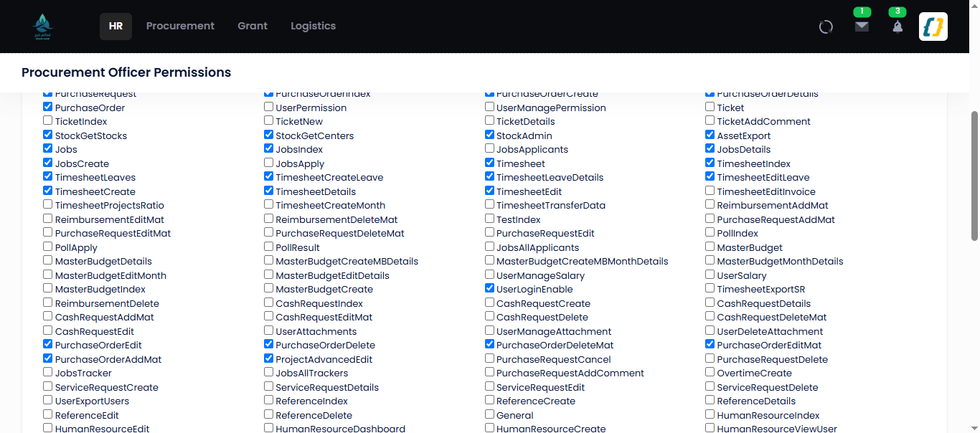Uncheck the TimesheetEditLeave checkbox
The image size is (980, 433).
tap(710, 176)
